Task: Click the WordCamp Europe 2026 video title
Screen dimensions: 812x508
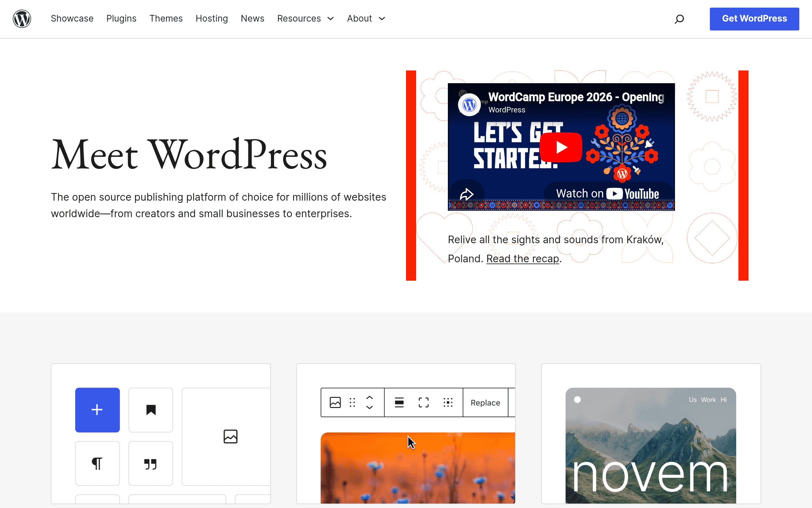Action: click(576, 97)
